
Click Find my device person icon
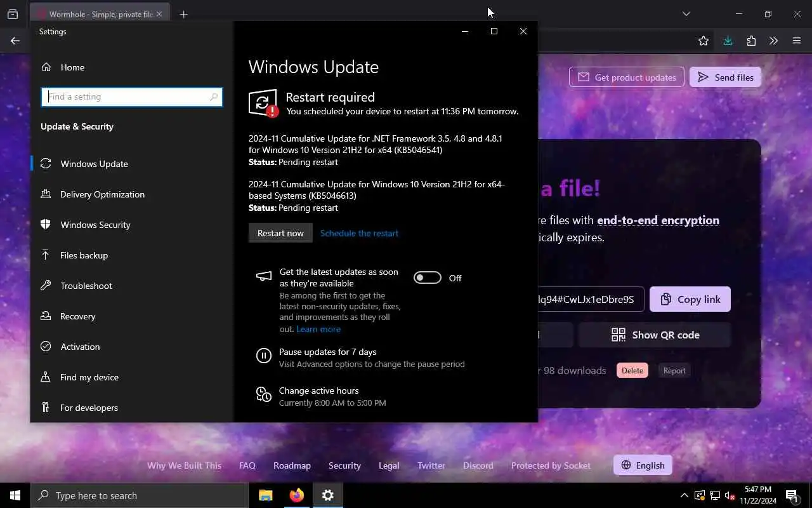click(46, 377)
